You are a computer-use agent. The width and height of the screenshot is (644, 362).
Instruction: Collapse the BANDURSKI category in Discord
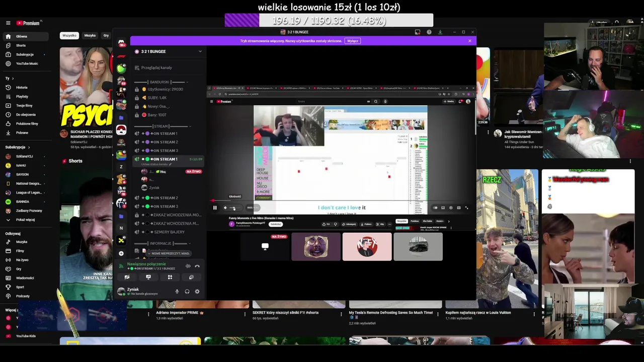[x=161, y=82]
